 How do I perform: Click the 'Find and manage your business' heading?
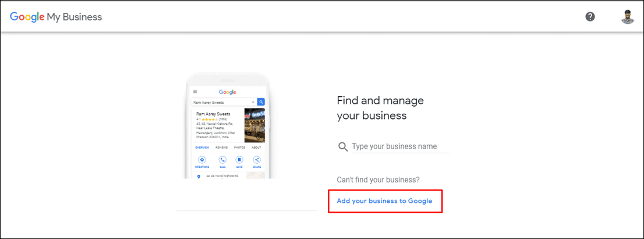coord(380,108)
